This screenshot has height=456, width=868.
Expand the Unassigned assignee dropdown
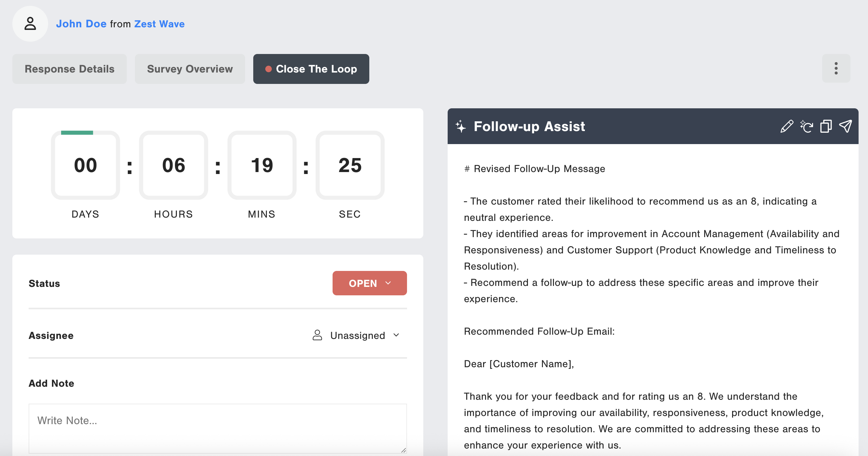(x=358, y=335)
